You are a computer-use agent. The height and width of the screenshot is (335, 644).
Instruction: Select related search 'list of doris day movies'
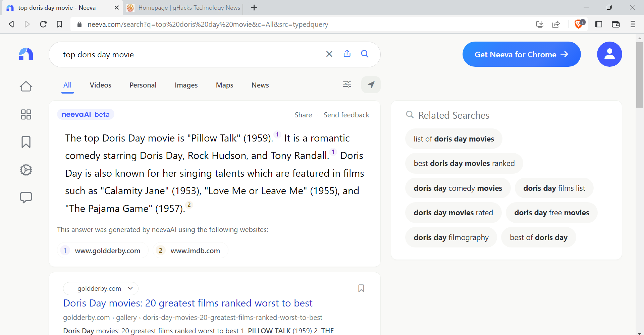coord(453,139)
